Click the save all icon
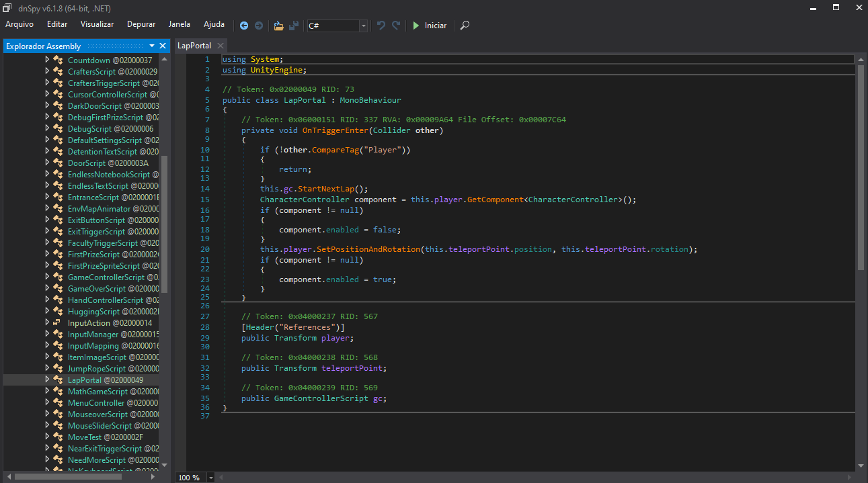Screen dimensions: 868x483 [294, 26]
